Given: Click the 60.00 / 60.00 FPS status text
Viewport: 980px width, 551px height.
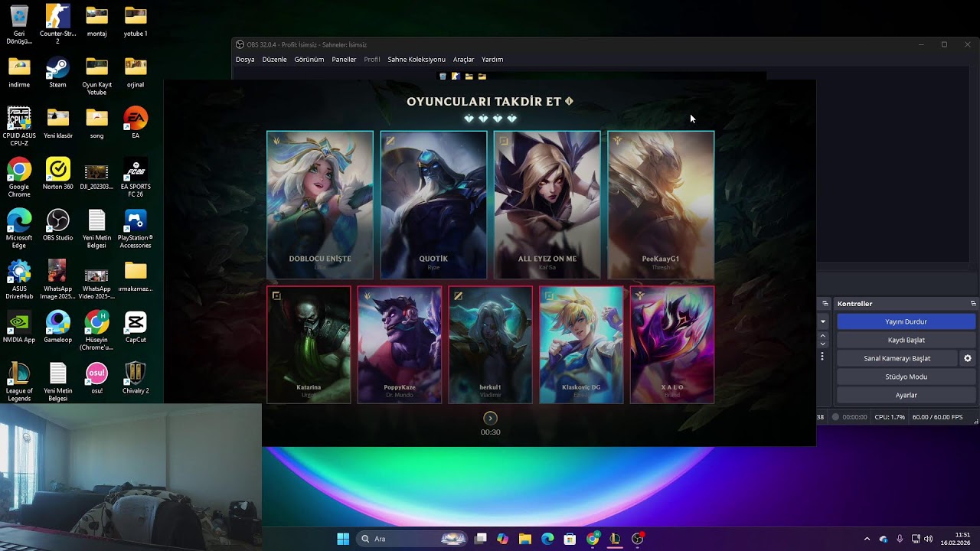Looking at the screenshot, I should tap(938, 417).
